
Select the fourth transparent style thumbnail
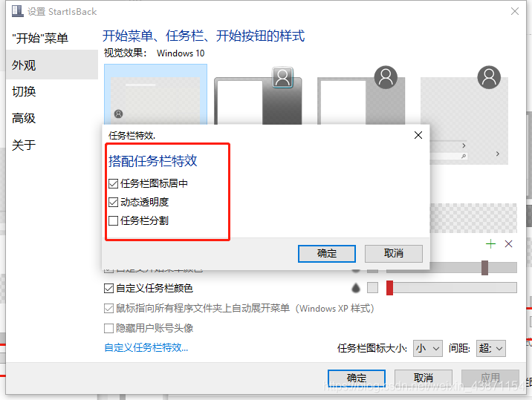coord(464,115)
